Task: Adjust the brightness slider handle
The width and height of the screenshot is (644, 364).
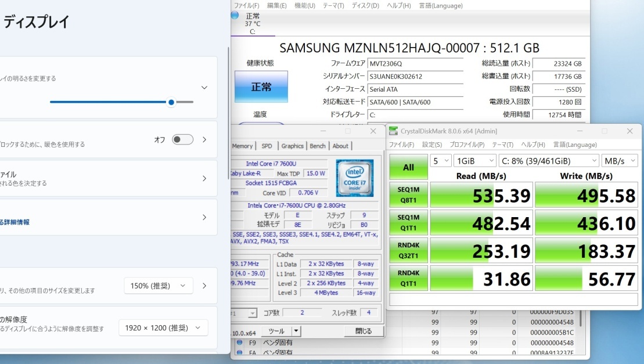Action: [171, 102]
